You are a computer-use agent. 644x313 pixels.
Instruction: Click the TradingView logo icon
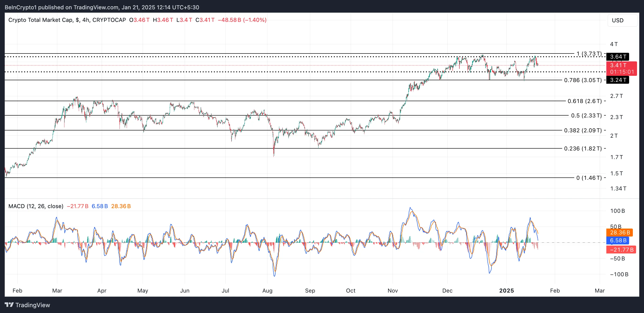pos(9,304)
